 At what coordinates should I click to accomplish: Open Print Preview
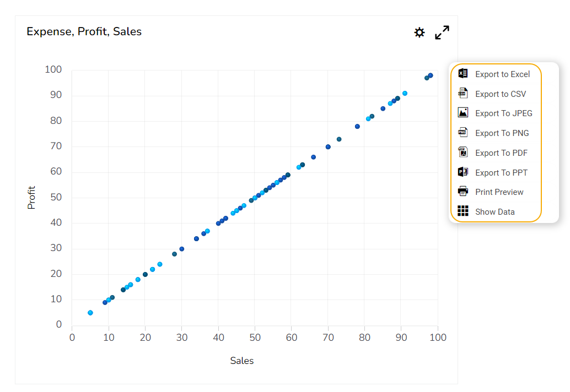click(x=499, y=192)
